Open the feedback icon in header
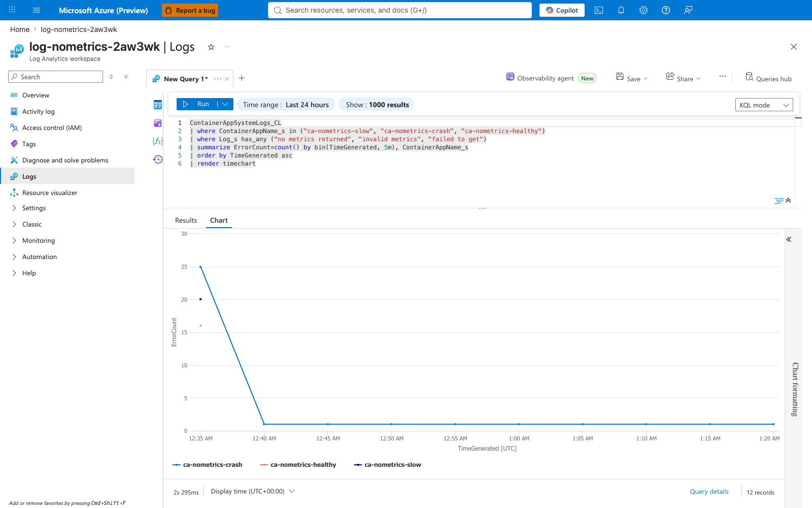 [688, 10]
